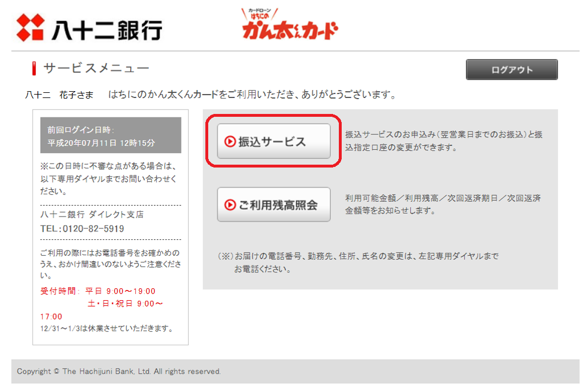This screenshot has height=392, width=583.
Task: Open 振込サービス
Action: [x=274, y=141]
